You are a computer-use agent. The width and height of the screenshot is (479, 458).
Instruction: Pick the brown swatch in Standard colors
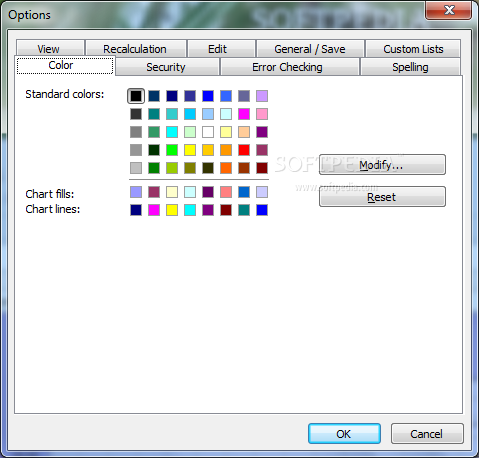244,168
